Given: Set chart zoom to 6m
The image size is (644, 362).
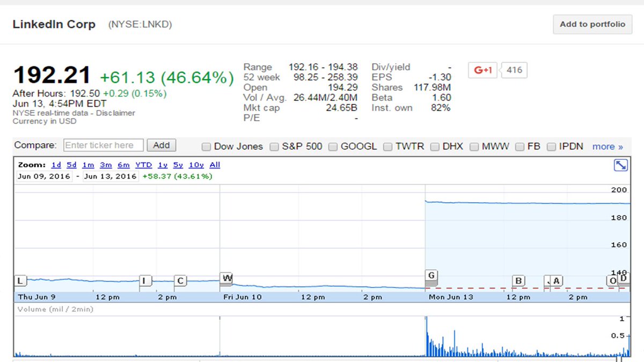Looking at the screenshot, I should tap(123, 165).
